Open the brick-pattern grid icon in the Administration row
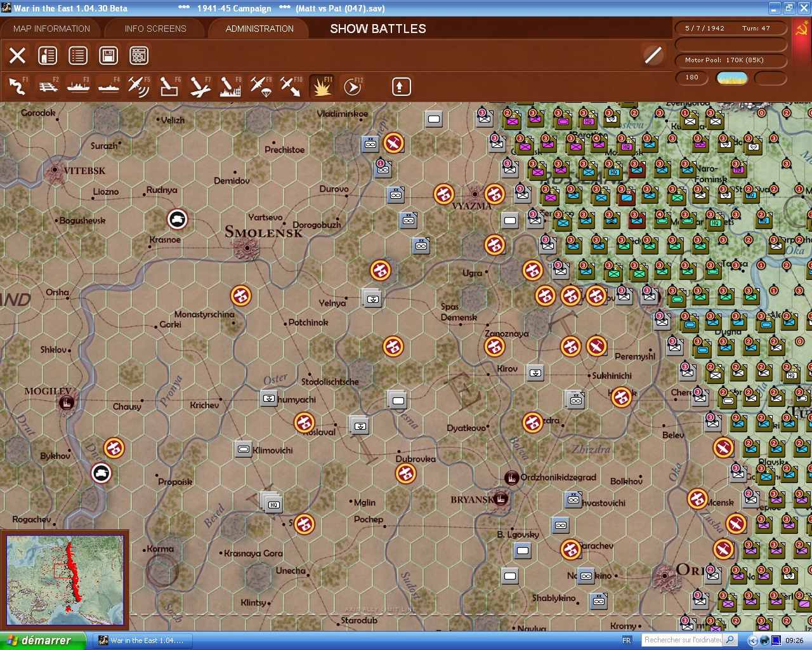 point(139,56)
